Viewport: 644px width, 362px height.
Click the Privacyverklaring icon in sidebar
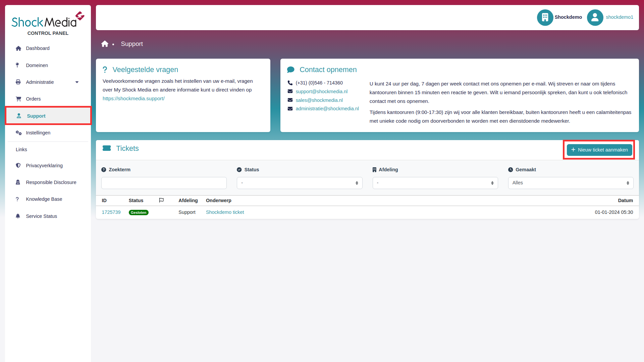click(18, 165)
